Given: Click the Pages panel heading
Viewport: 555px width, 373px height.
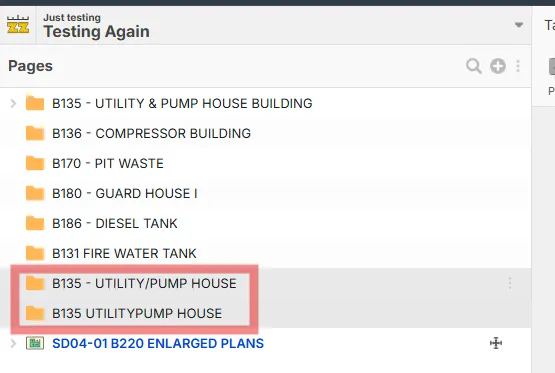Looking at the screenshot, I should (30, 66).
